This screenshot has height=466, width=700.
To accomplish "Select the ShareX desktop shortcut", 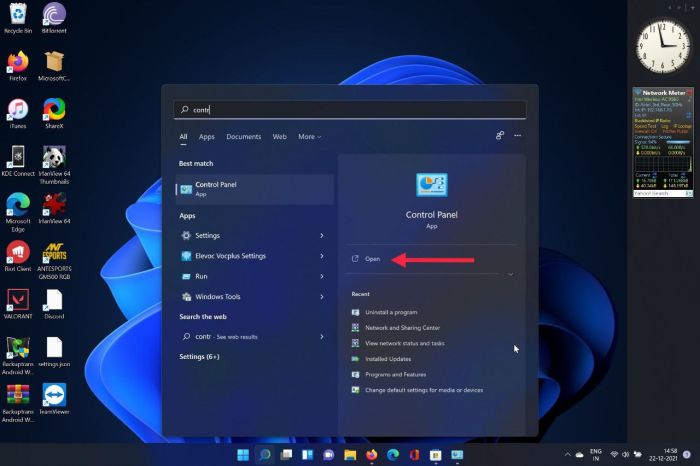I will click(54, 113).
